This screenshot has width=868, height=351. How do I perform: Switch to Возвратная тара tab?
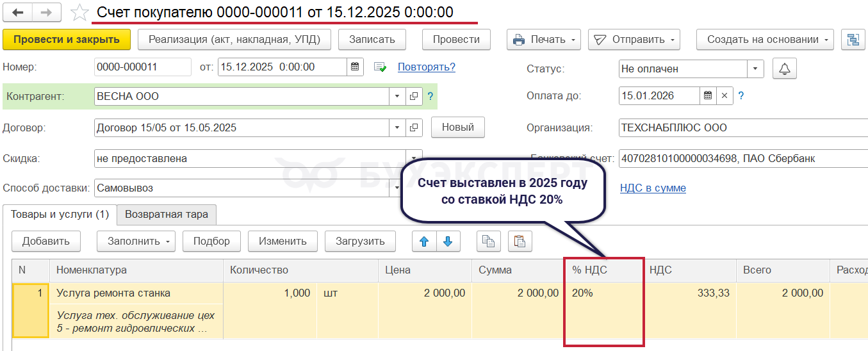tap(167, 215)
